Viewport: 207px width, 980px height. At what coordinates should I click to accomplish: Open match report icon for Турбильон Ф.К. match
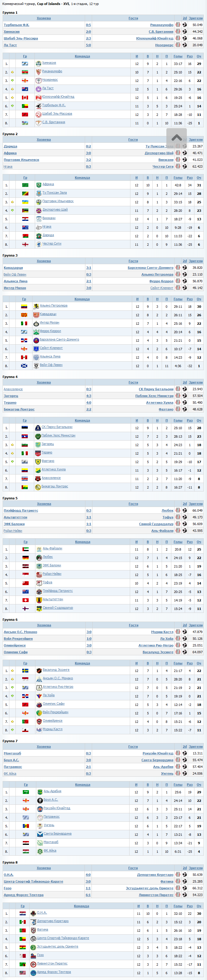pos(178,25)
